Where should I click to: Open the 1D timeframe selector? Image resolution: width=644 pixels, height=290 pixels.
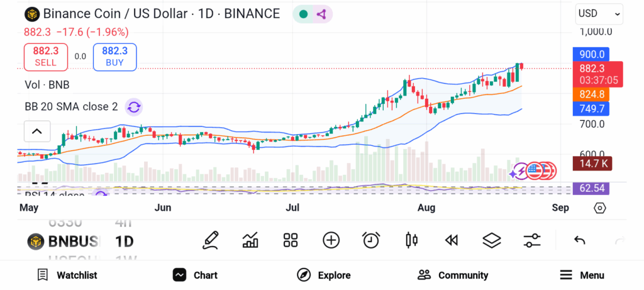point(124,241)
